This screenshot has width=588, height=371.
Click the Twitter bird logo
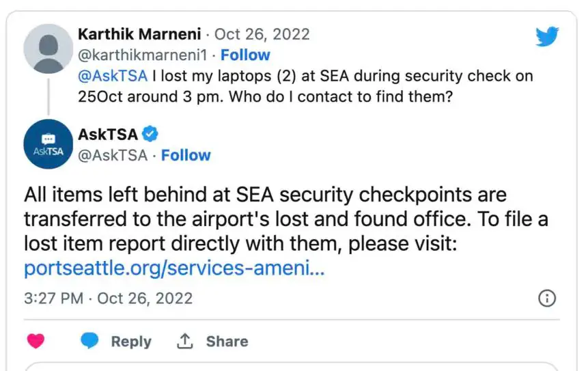547,37
